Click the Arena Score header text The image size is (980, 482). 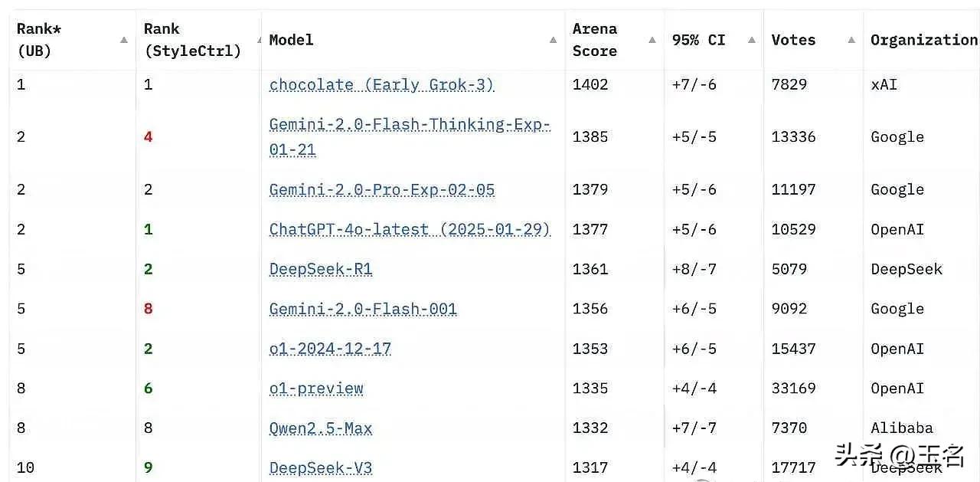pos(595,40)
